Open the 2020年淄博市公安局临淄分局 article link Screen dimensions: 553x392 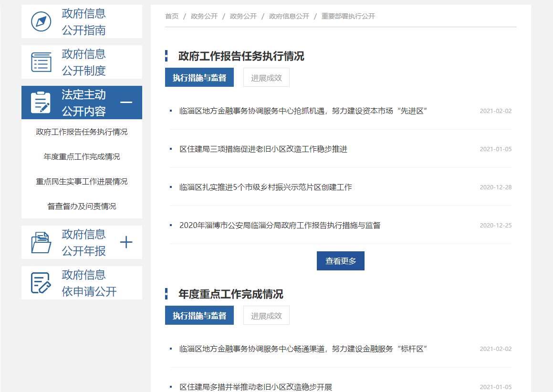tap(280, 226)
